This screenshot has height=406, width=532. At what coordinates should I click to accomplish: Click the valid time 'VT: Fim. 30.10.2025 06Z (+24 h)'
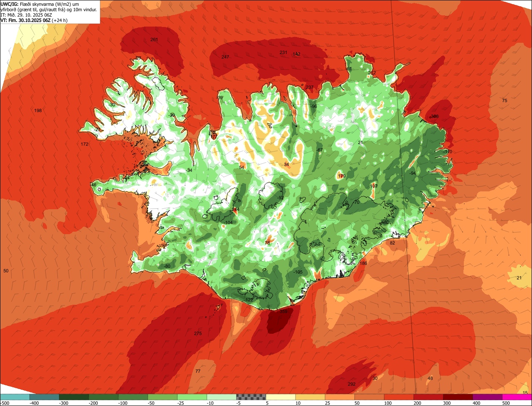tap(34, 20)
